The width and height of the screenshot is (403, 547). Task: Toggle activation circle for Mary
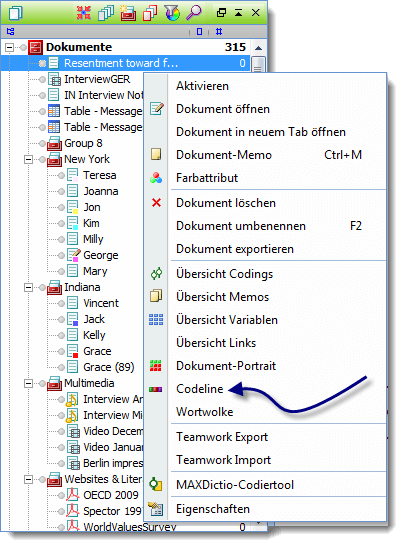pos(61,271)
